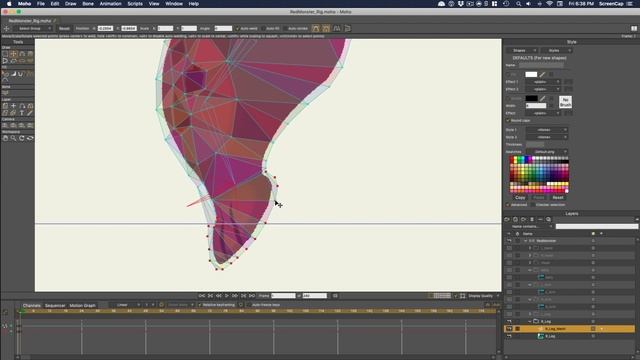
Task: Click the white fill color swatch
Action: 531,74
